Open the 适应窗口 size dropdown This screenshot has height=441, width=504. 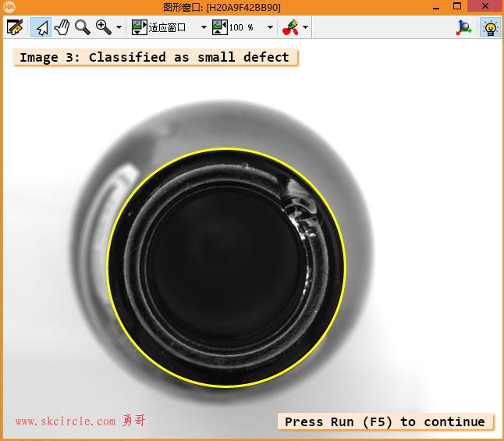[204, 27]
